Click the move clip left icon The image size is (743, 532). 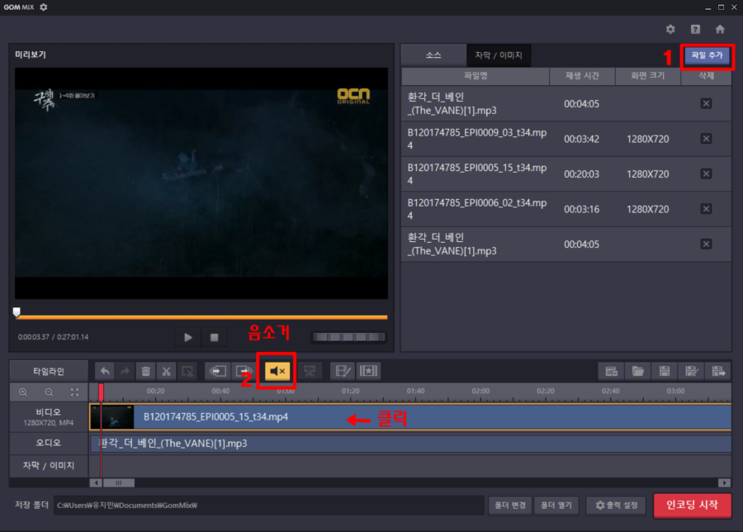(217, 371)
